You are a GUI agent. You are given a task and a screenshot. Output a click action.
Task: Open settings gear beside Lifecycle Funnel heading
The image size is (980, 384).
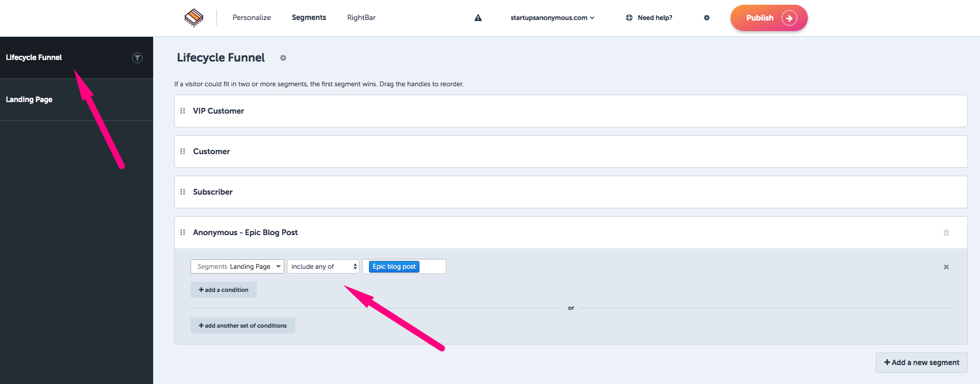point(283,58)
